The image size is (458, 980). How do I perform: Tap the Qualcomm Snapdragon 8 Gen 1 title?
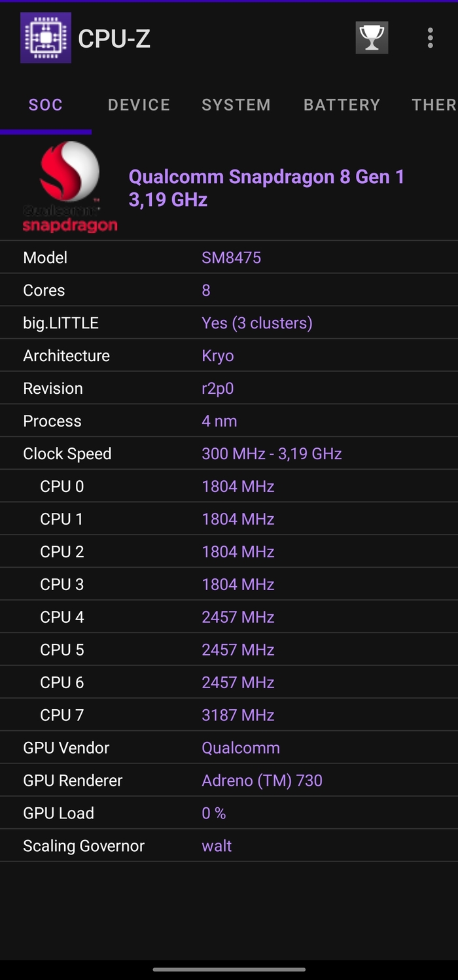pos(266,187)
